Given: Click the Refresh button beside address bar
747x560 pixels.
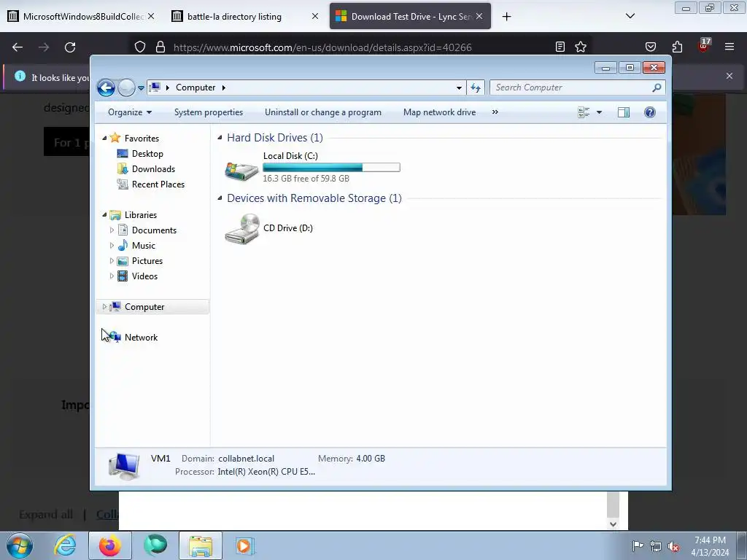Looking at the screenshot, I should (x=476, y=87).
